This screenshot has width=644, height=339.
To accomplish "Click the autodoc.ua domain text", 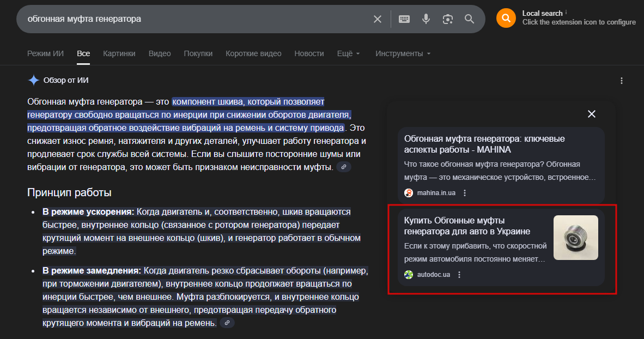I will coord(433,275).
